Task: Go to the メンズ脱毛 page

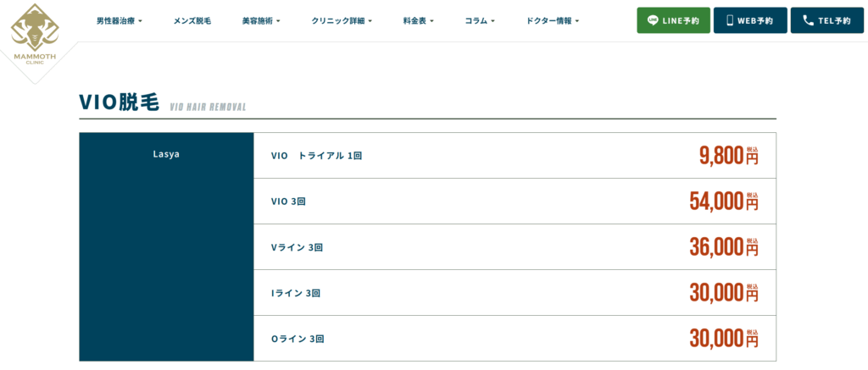Action: pos(192,21)
